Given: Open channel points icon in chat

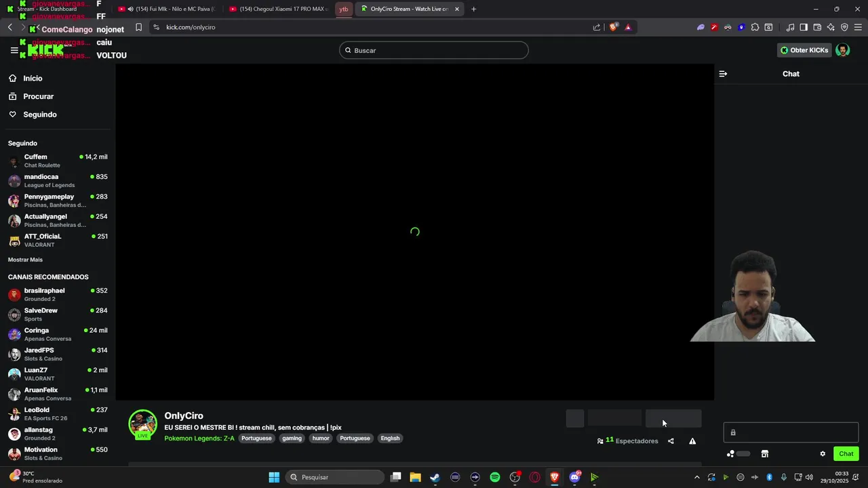Looking at the screenshot, I should [730, 454].
